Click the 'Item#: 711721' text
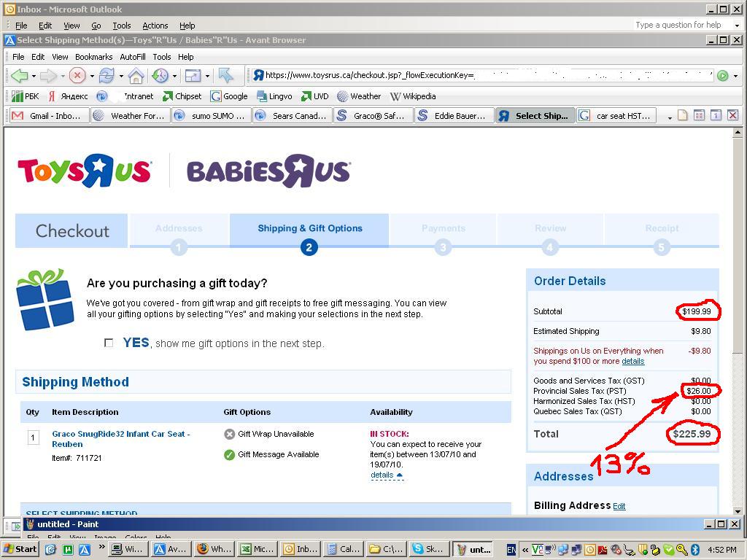The width and height of the screenshot is (747, 560). point(77,458)
